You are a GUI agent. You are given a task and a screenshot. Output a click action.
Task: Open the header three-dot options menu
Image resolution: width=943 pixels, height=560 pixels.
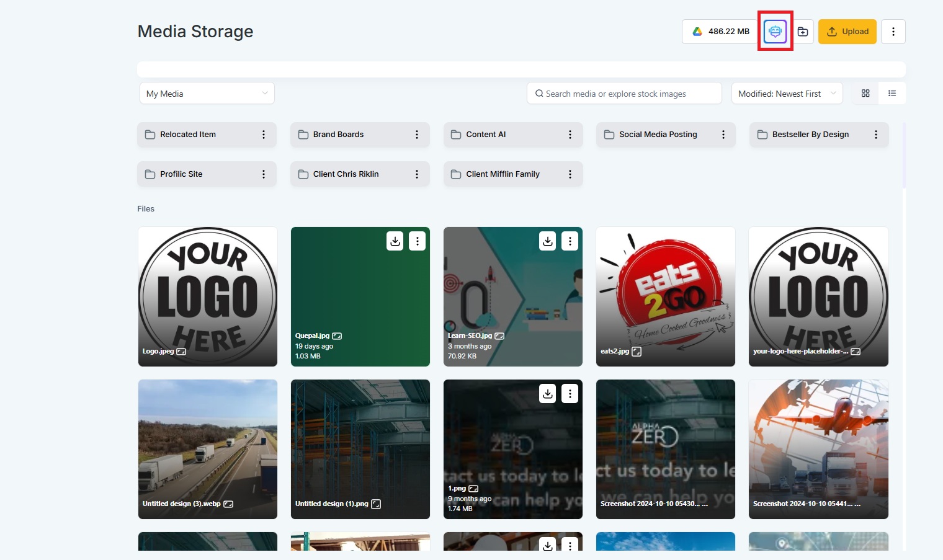coord(893,32)
